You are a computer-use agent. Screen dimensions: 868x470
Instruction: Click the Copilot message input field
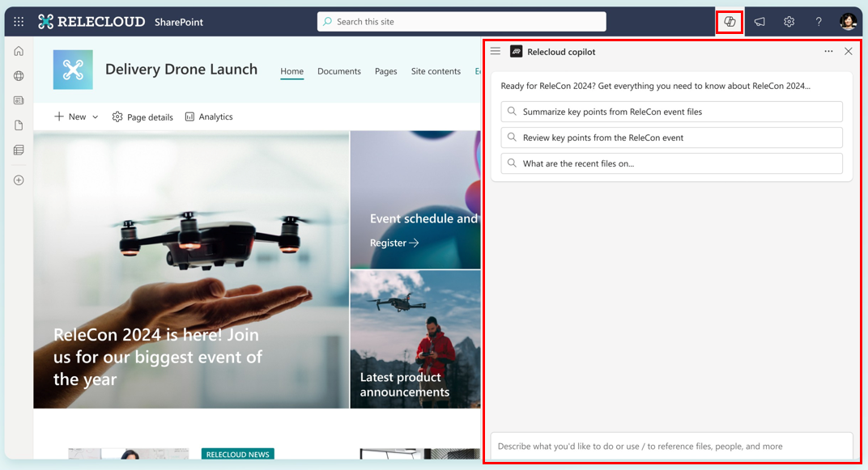[x=670, y=446]
